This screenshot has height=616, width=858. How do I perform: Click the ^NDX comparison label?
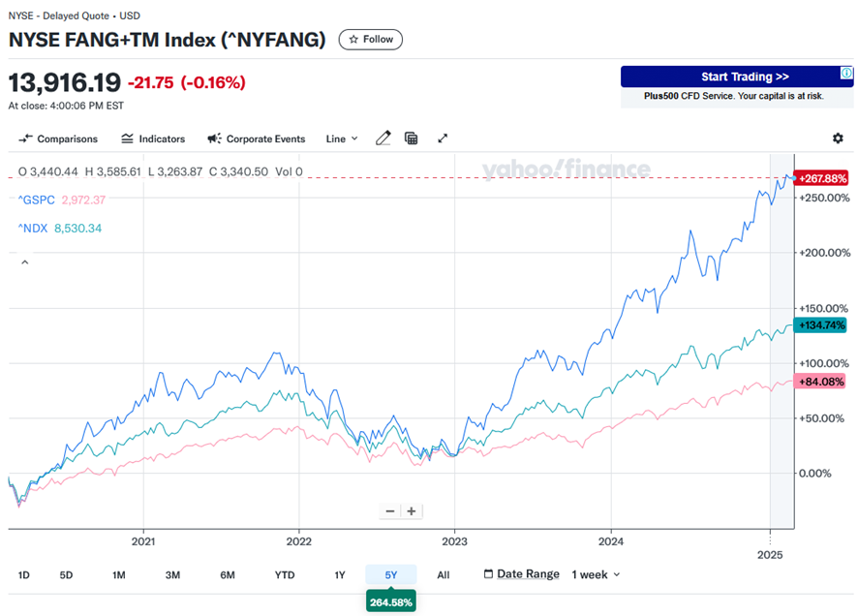[x=33, y=229]
